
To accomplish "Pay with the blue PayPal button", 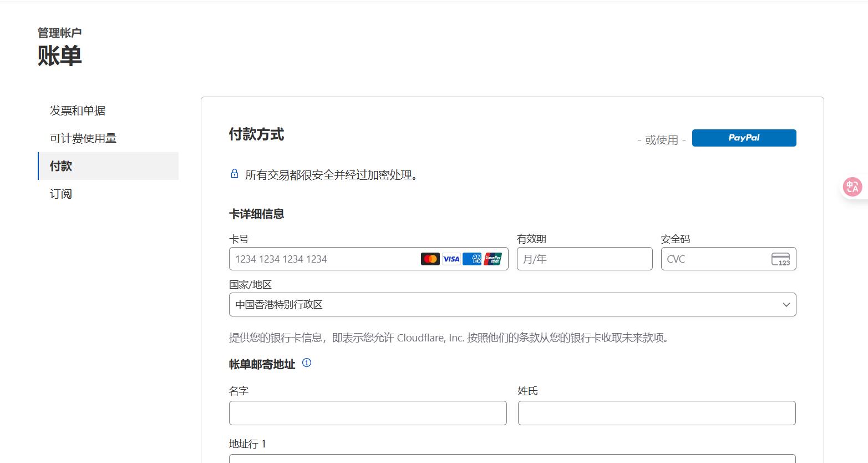I will [744, 138].
